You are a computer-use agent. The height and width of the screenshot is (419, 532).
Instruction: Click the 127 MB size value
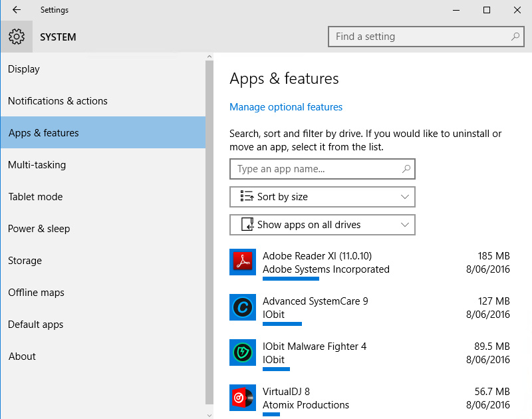click(x=493, y=301)
